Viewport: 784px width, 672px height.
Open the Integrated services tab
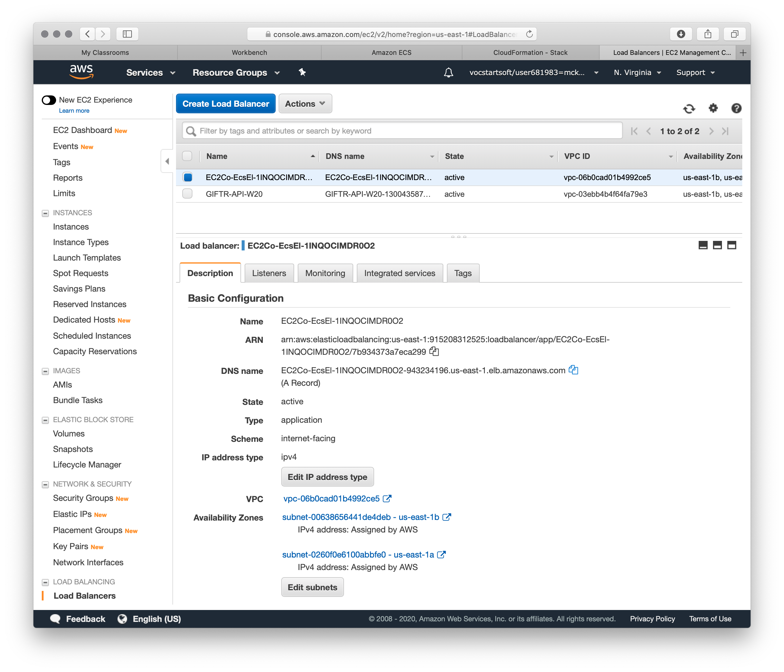[399, 273]
